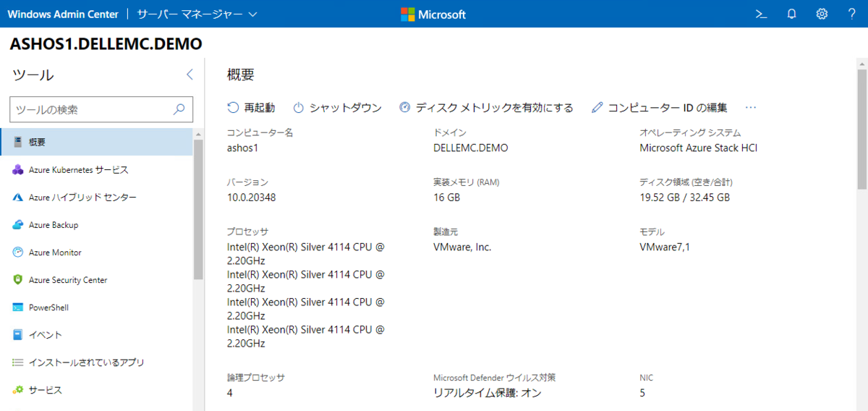The height and width of the screenshot is (411, 868).
Task: Click manufacturer value VMware, Inc.
Action: (462, 247)
